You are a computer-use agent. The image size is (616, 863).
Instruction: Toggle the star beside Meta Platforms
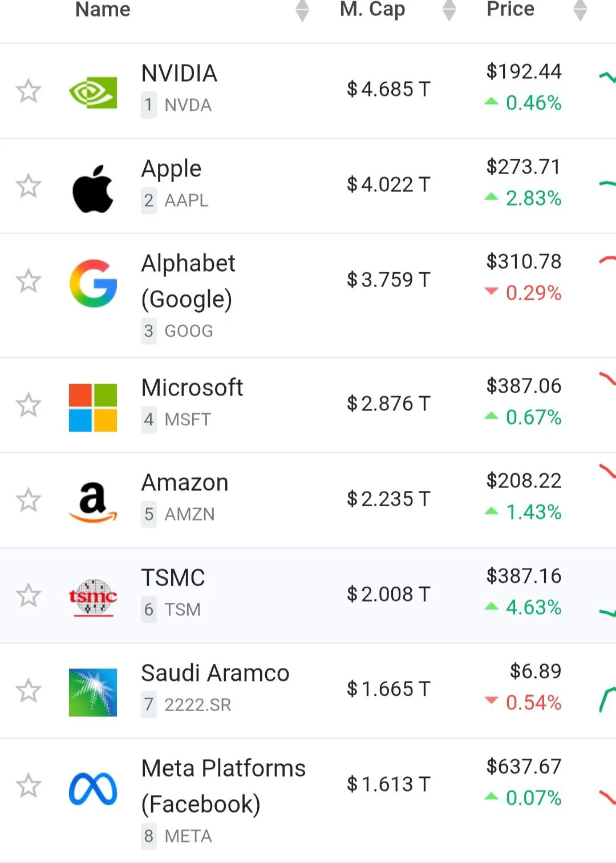tap(28, 785)
